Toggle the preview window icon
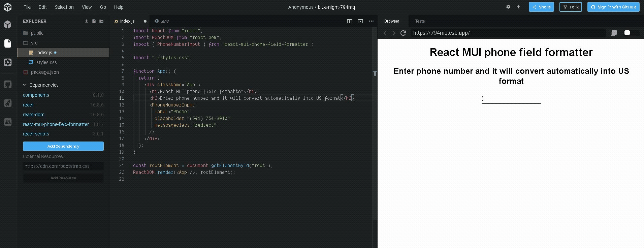This screenshot has height=248, width=644. point(360,21)
